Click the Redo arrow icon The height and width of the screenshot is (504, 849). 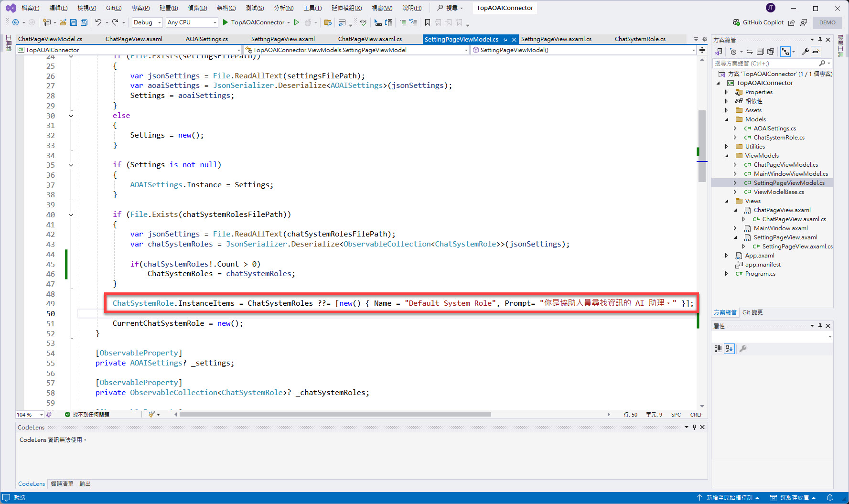coord(115,22)
